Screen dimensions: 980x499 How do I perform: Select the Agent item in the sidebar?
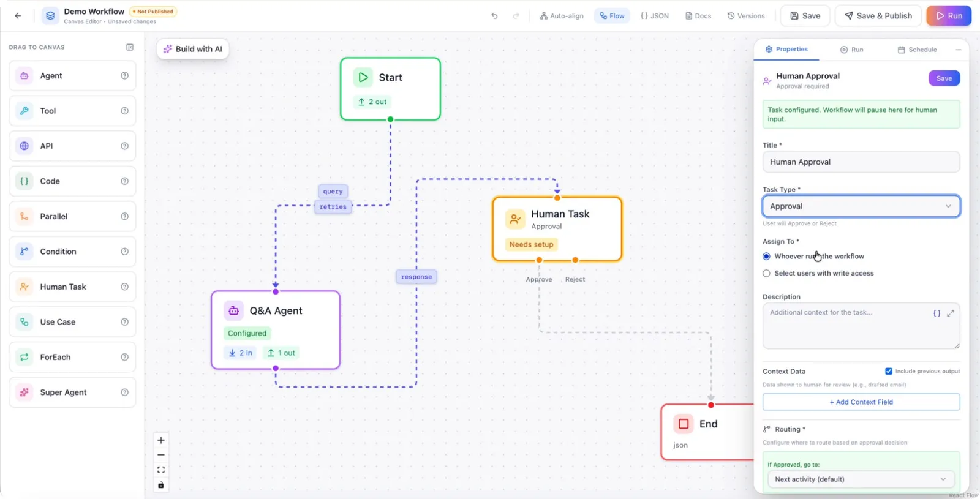pyautogui.click(x=72, y=76)
